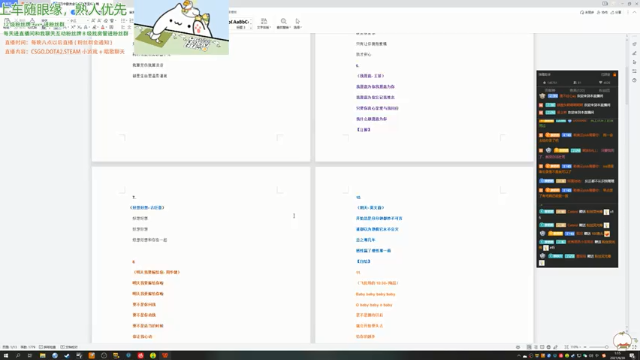The width and height of the screenshot is (640, 360).
Task: Switch to outline view
Action: 536,347
